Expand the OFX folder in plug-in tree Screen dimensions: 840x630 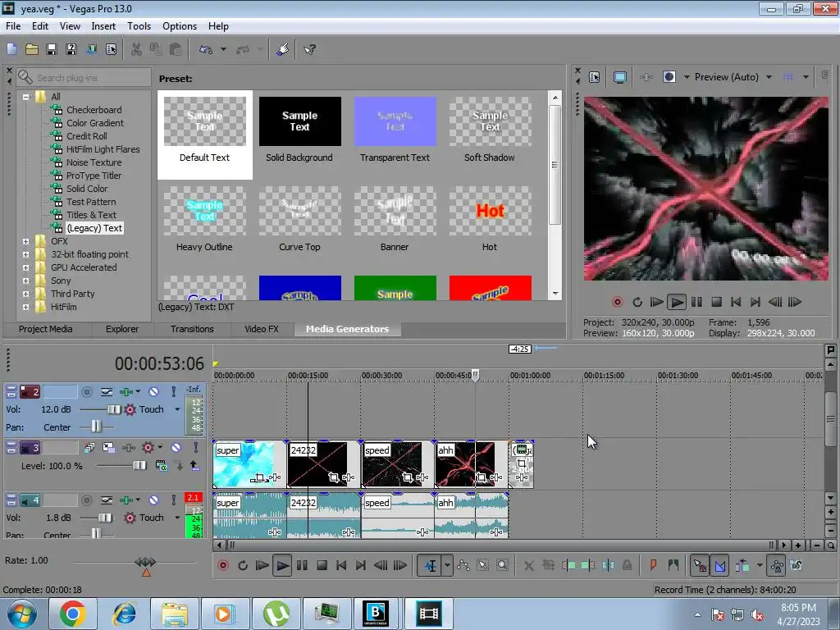click(x=25, y=242)
